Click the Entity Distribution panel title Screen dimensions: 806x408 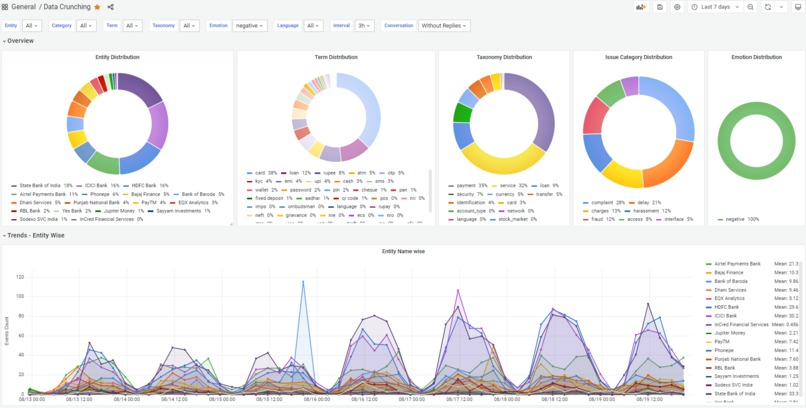(x=117, y=57)
